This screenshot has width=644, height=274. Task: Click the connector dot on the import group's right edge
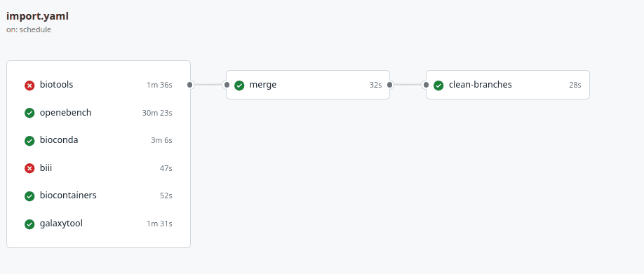pyautogui.click(x=189, y=85)
